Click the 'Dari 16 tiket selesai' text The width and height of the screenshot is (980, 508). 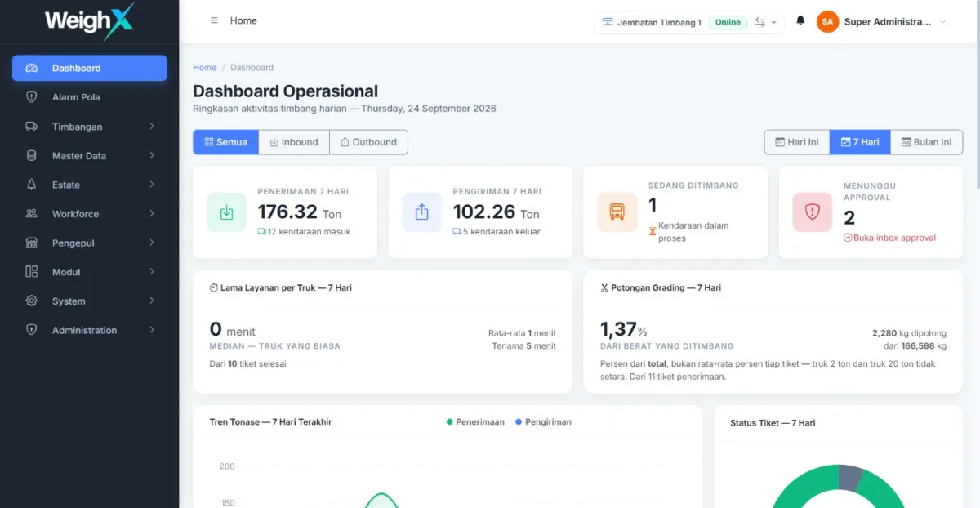(248, 363)
